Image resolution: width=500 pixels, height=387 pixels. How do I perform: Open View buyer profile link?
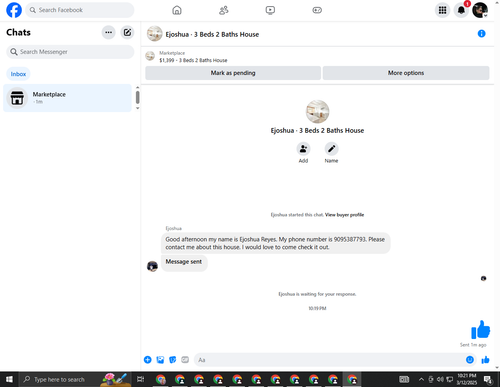coord(344,215)
